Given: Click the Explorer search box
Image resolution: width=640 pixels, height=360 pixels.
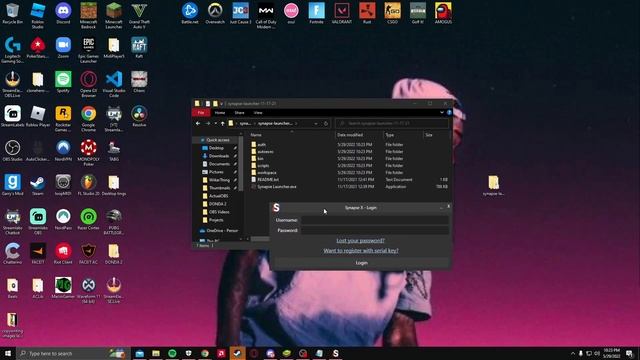Looking at the screenshot, I should 391,123.
